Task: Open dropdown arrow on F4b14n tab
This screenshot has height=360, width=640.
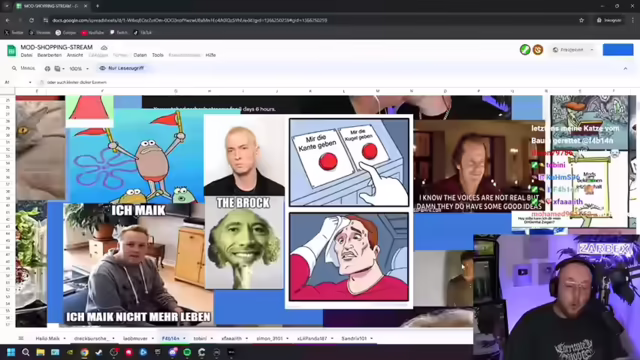Action: tap(184, 338)
